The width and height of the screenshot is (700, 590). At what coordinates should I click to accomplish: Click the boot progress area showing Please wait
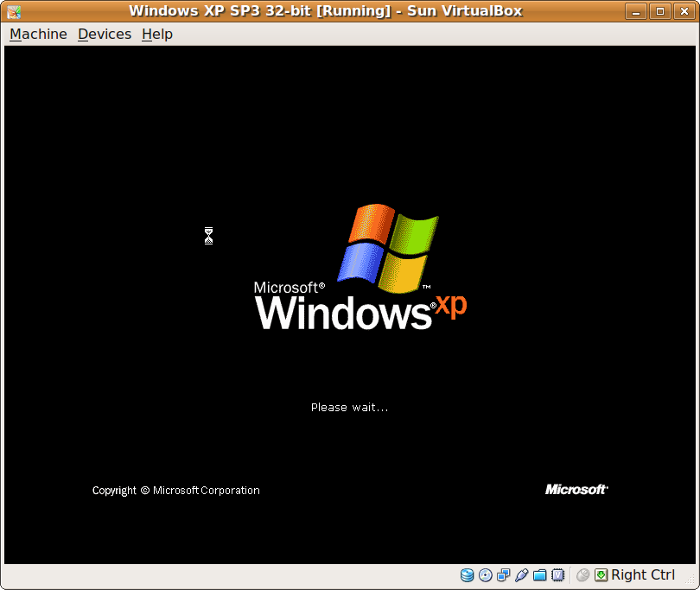tap(349, 407)
